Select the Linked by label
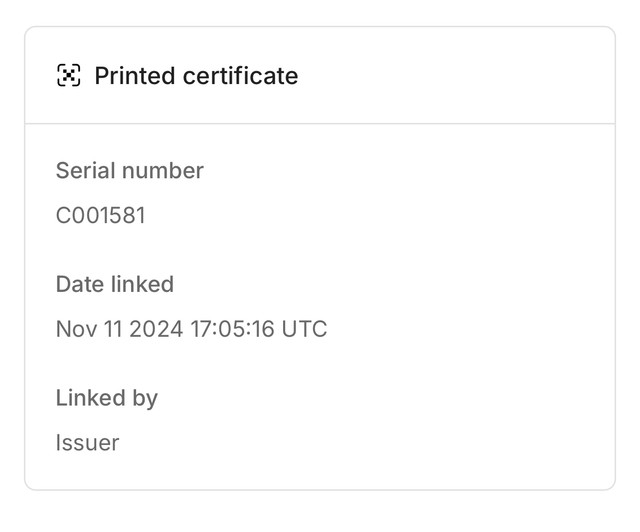 coord(107,398)
